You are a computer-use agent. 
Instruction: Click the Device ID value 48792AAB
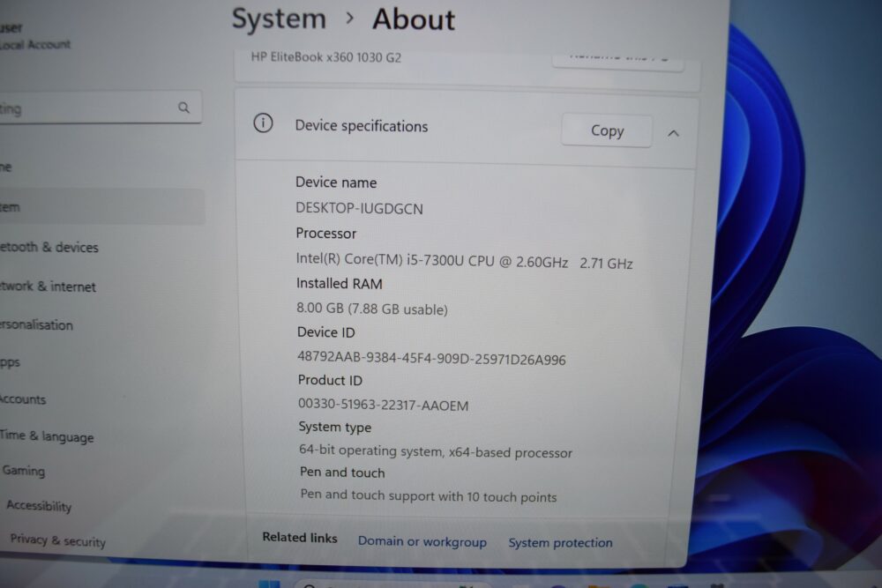pos(431,359)
